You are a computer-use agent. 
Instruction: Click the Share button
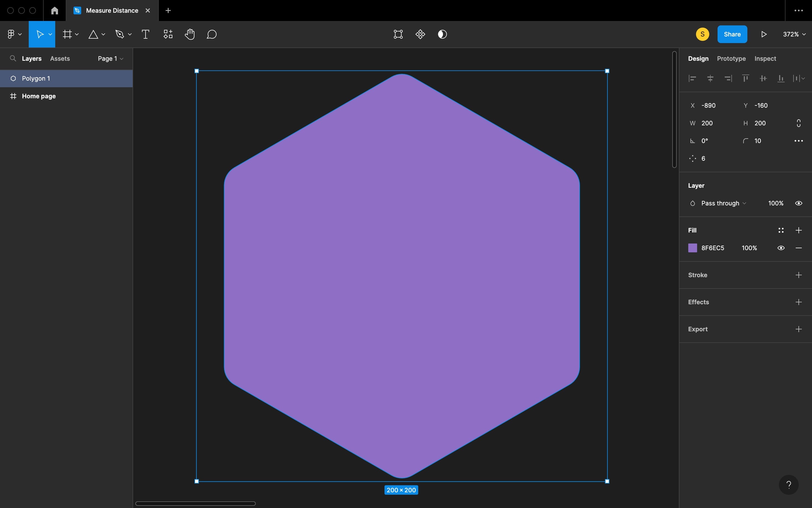pos(732,34)
